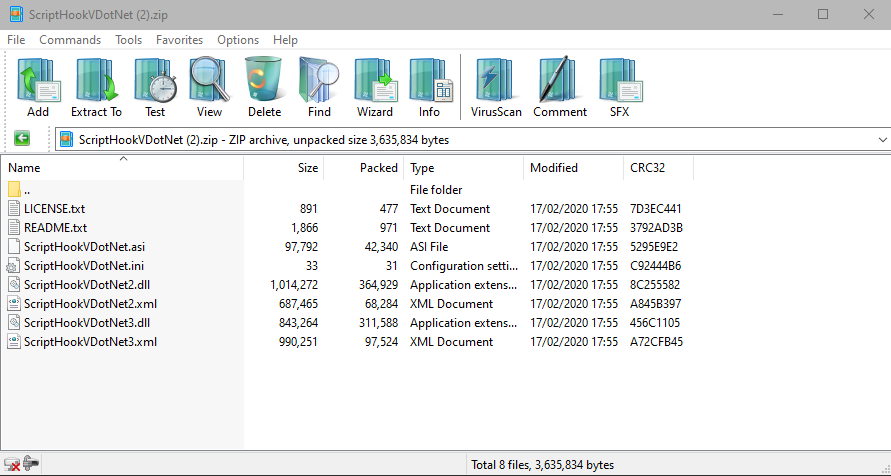This screenshot has height=476, width=891.
Task: Sort by the Modified column header
Action: (x=573, y=168)
